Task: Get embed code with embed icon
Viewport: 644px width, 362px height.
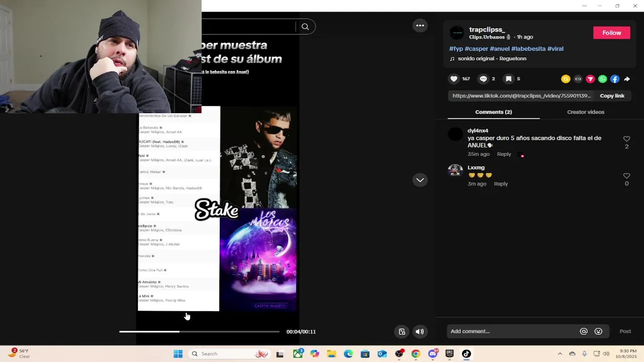Action: 578,79
